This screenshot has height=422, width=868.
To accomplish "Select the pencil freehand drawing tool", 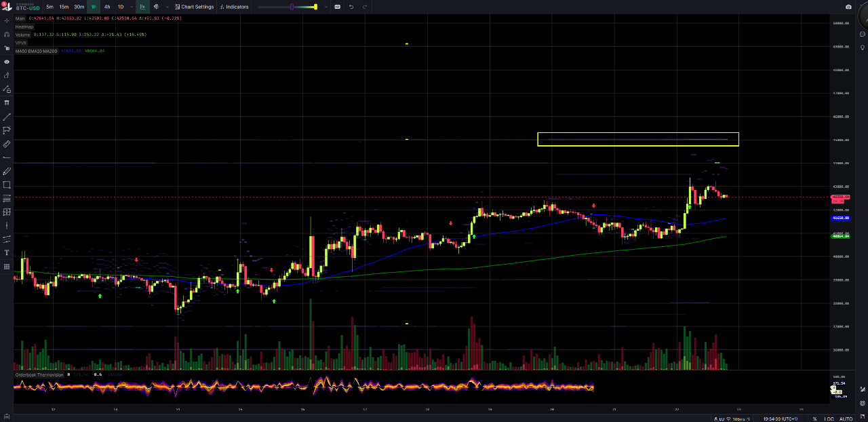I will pos(7,171).
